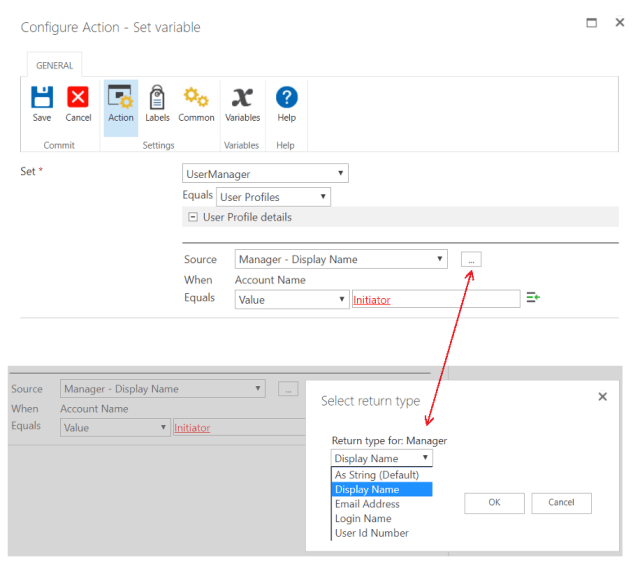Click greyed Value dropdown in background panel
640x571 pixels.
(x=115, y=428)
